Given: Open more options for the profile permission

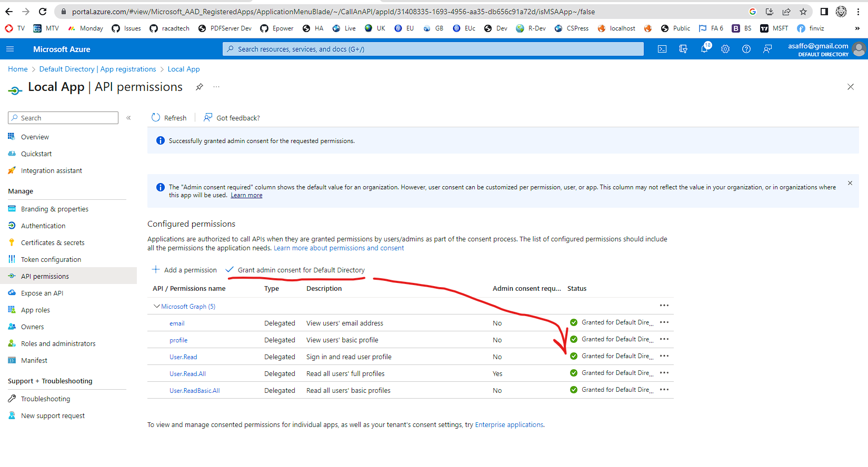Looking at the screenshot, I should click(x=664, y=339).
